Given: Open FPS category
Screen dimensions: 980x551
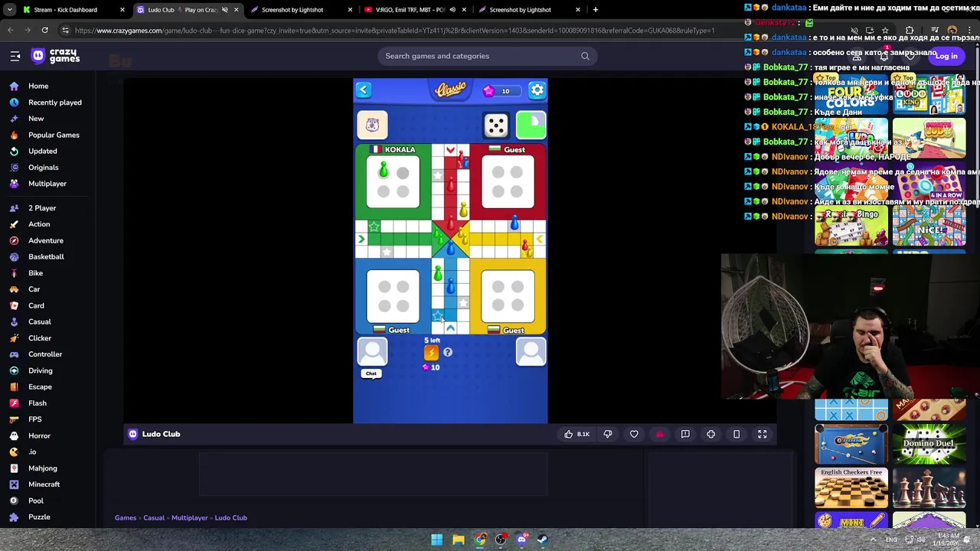Looking at the screenshot, I should coord(35,419).
